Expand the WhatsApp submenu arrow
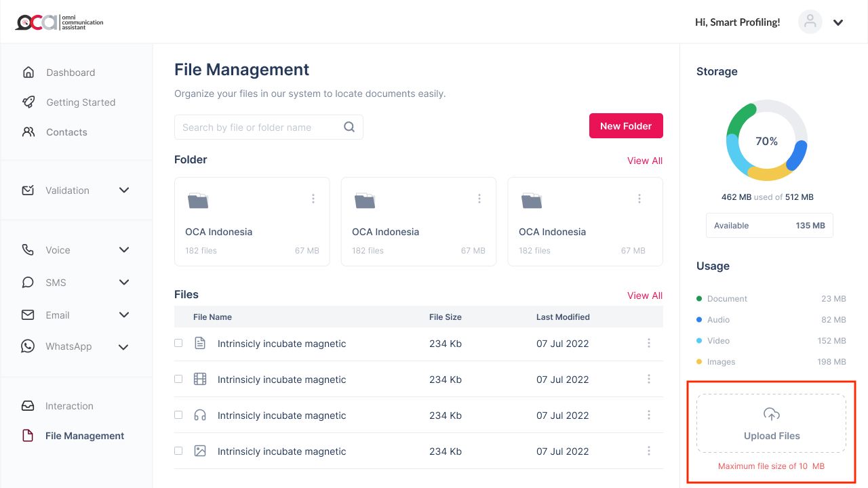The height and width of the screenshot is (488, 868). [x=123, y=347]
